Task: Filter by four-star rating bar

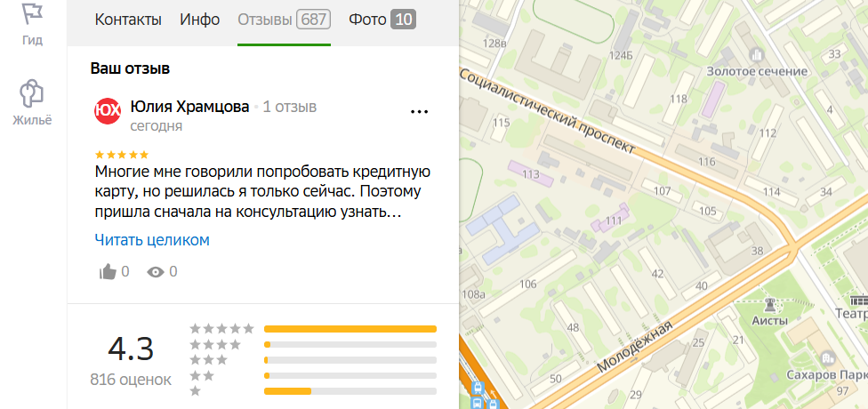Action: click(350, 345)
